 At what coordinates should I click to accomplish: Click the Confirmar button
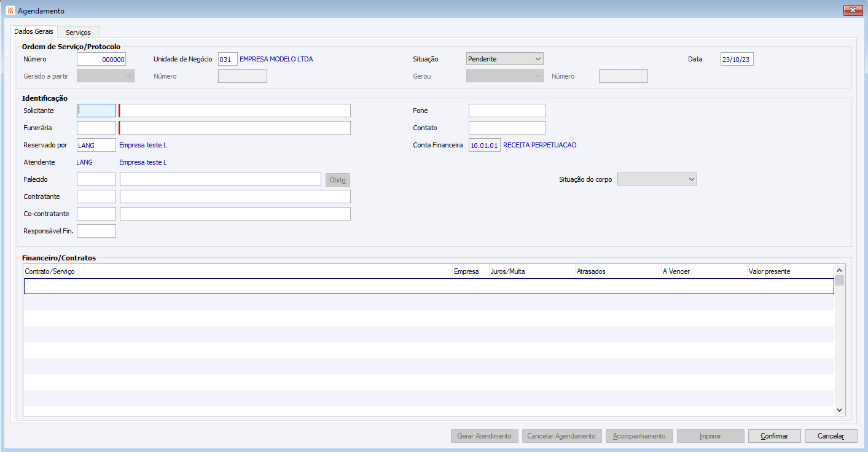(x=775, y=436)
